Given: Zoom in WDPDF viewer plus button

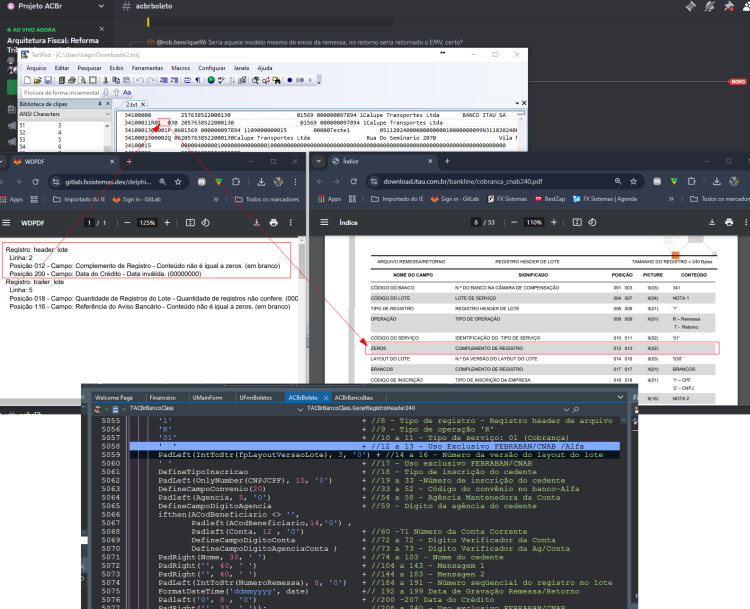Looking at the screenshot, I should tap(167, 222).
